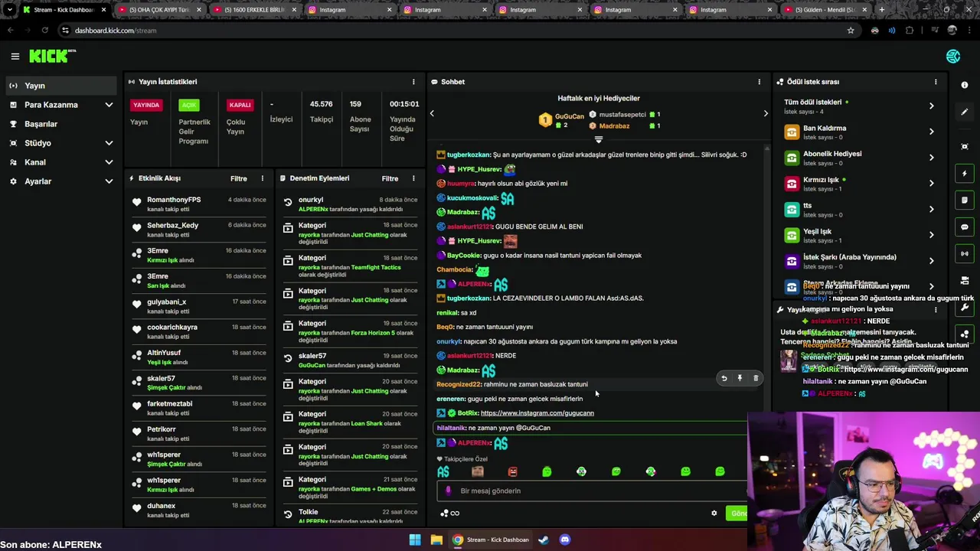Expand Tüm ödül istekleri row
The image size is (980, 551).
860,106
